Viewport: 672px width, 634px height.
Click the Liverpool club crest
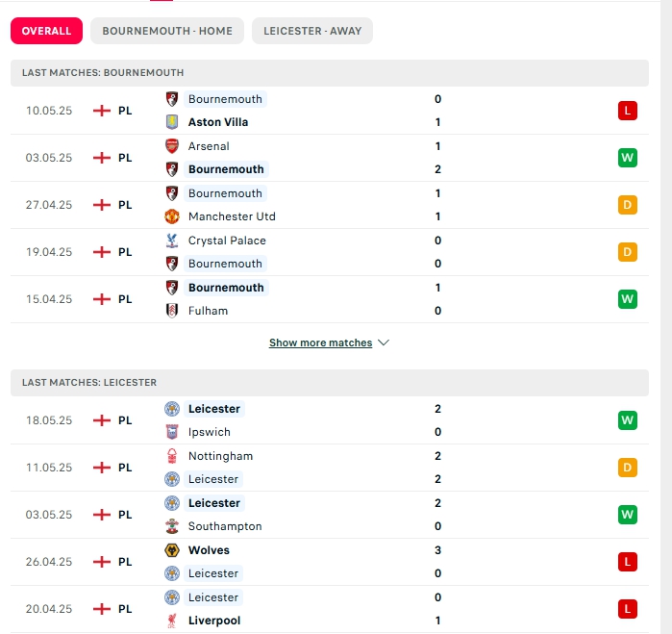172,621
